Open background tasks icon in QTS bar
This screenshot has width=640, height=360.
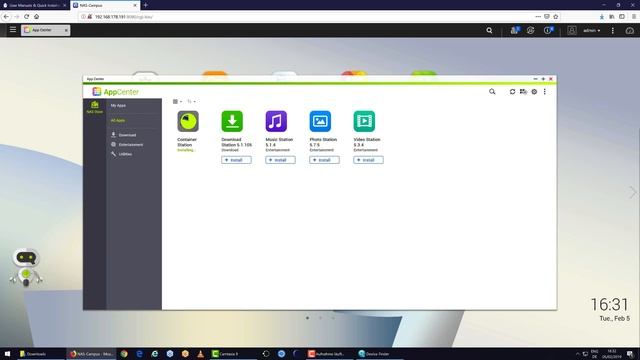tap(515, 30)
